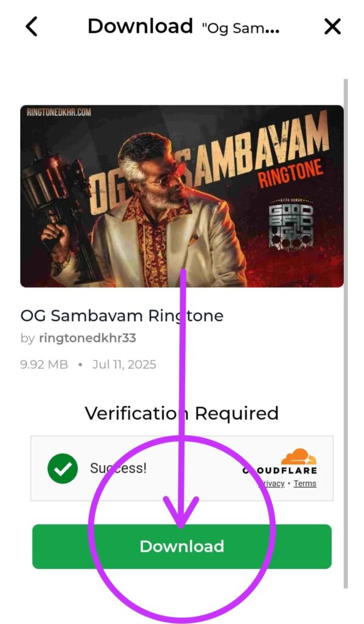Click the Good Bad Ugly logo in the thumbnail

[x=291, y=223]
